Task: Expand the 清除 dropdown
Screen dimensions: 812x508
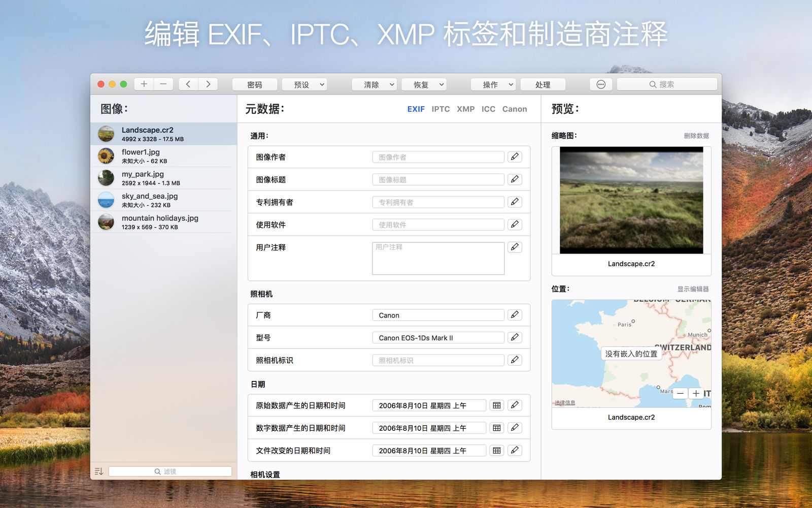Action: 375,85
